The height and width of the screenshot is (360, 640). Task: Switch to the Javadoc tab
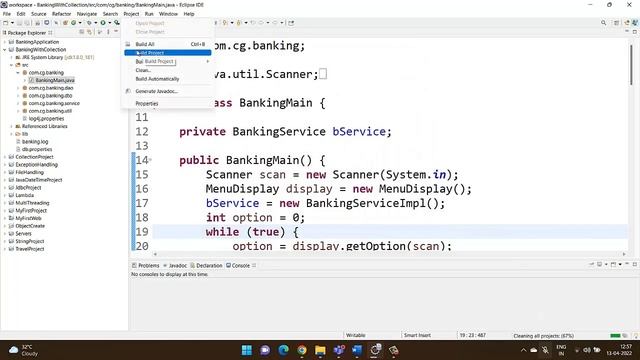pos(175,265)
